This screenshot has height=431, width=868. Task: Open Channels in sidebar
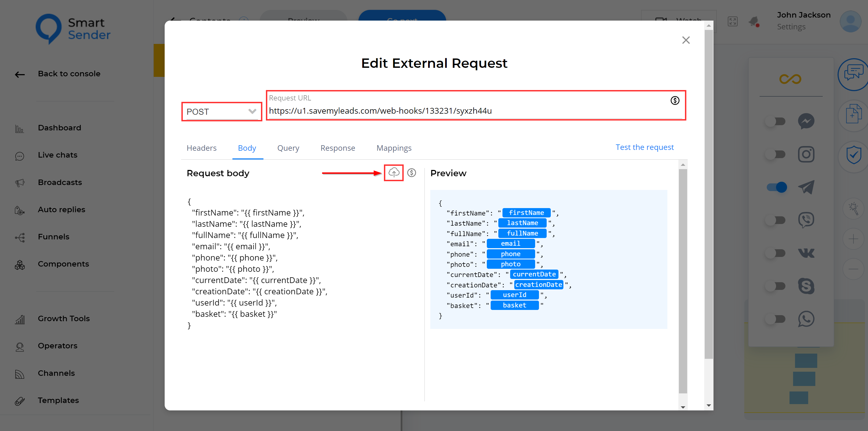pyautogui.click(x=56, y=373)
